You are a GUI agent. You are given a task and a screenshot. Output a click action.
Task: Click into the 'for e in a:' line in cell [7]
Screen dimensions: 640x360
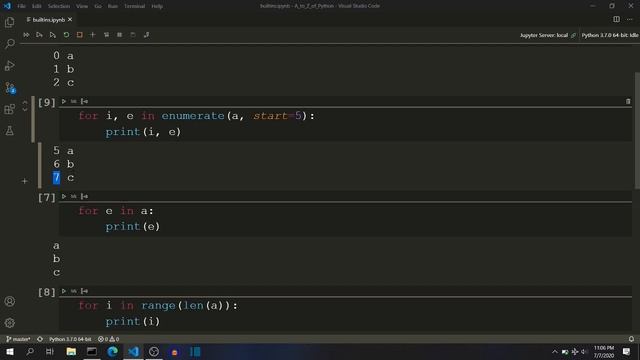pyautogui.click(x=116, y=211)
